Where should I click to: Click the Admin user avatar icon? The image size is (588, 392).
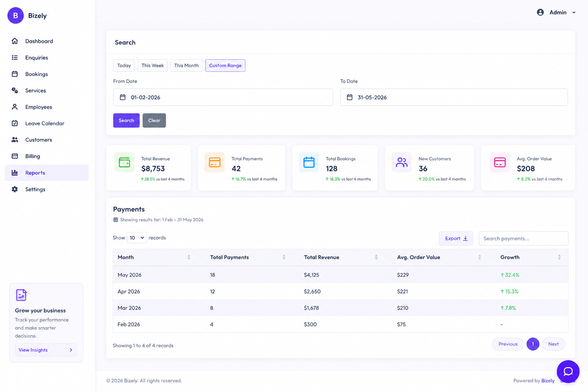click(x=540, y=12)
